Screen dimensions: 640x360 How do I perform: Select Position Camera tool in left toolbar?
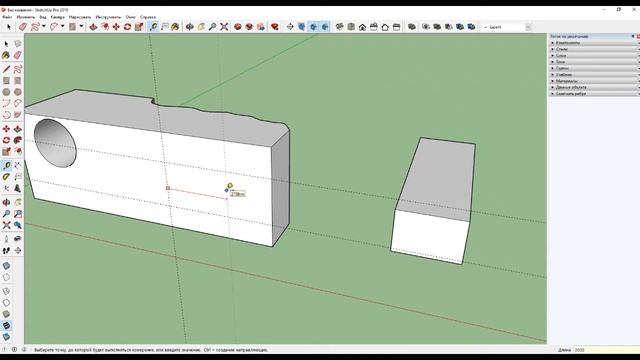tap(6, 239)
